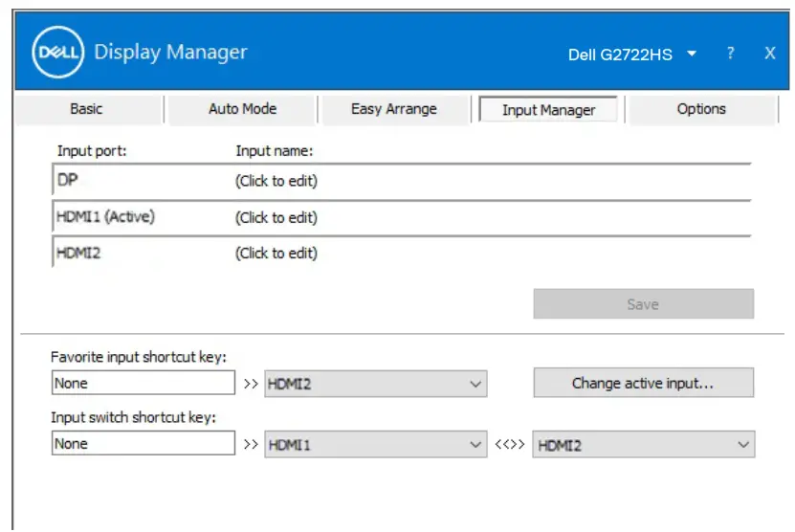Open the input switch HDMI1 dropdown
Image resolution: width=795 pixels, height=532 pixels.
(376, 445)
